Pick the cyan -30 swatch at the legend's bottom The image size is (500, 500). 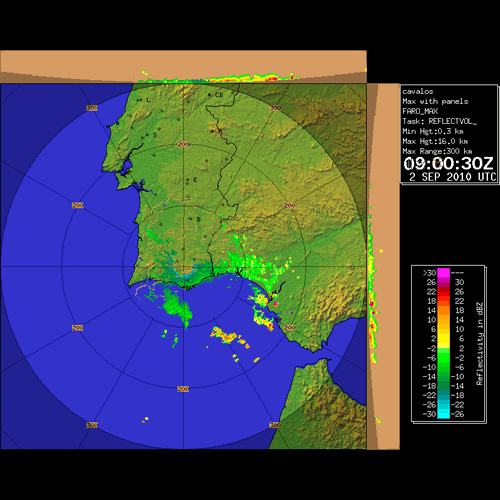443,414
